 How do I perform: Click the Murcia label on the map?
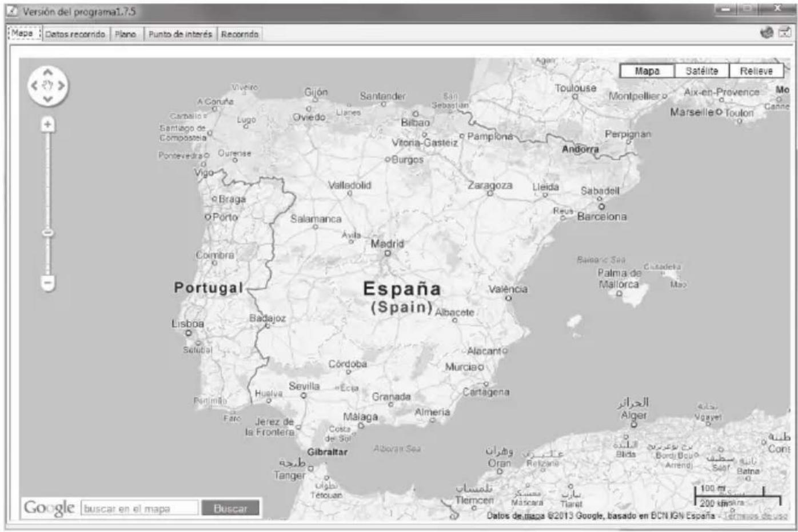coord(462,367)
